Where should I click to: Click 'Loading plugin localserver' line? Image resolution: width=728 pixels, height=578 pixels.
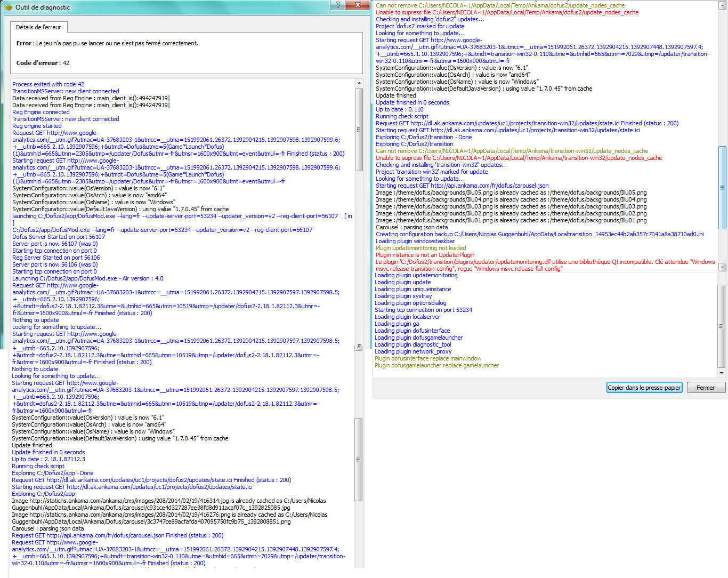click(x=408, y=317)
